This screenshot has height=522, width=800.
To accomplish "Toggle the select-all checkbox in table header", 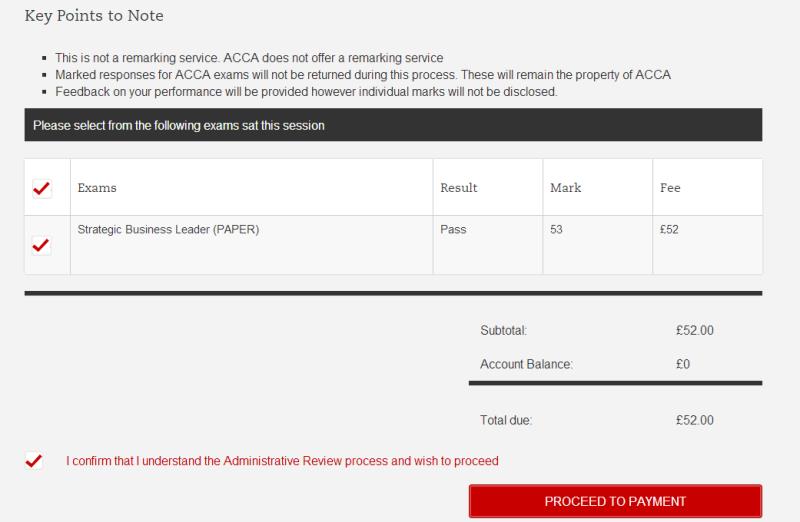I will [x=42, y=188].
